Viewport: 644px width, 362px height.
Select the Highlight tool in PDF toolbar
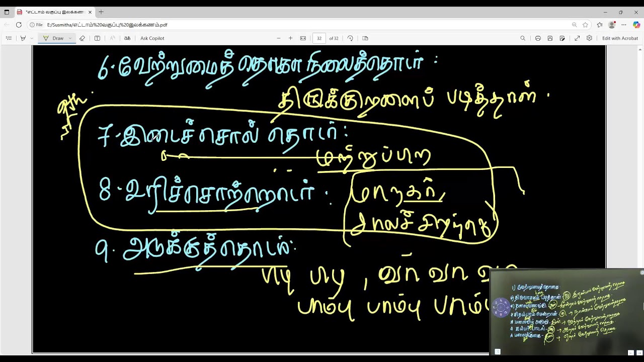click(23, 38)
